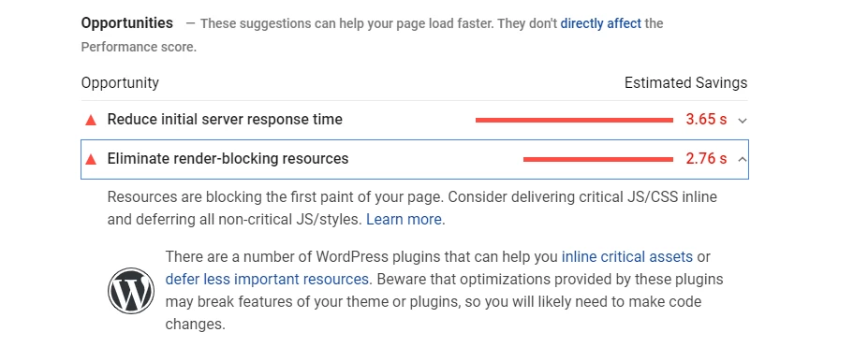Click the 2.76 s estimated savings value
The height and width of the screenshot is (347, 868).
pyautogui.click(x=706, y=159)
